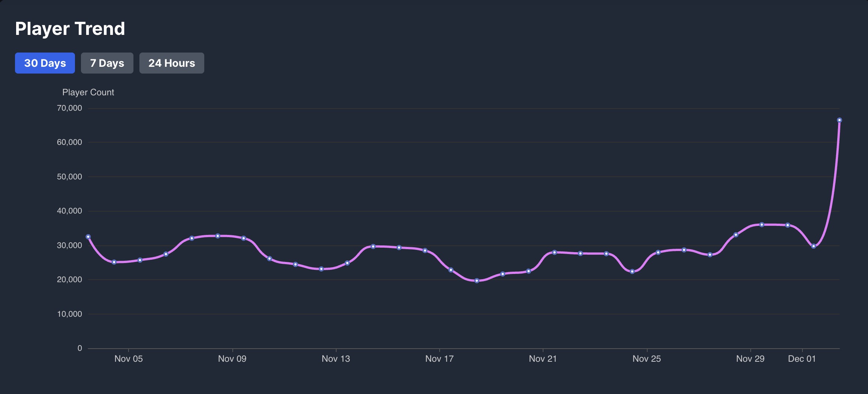Click the dip data point after Dec 01
This screenshot has width=868, height=394.
click(x=813, y=246)
